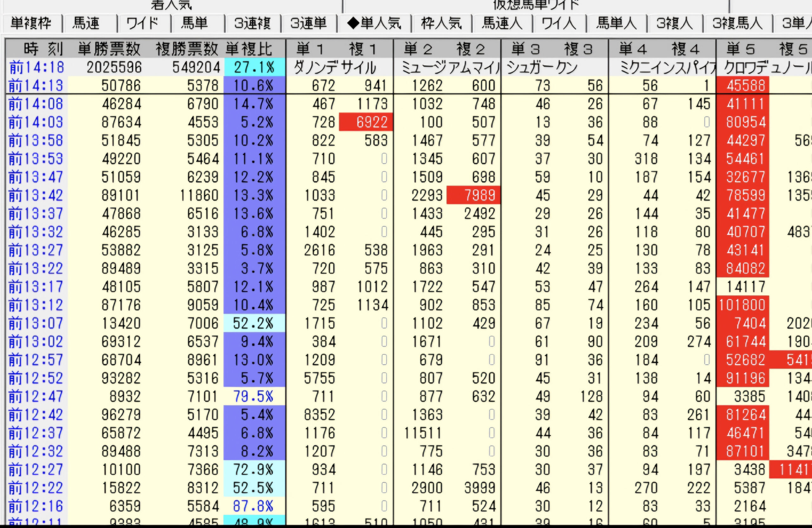Image resolution: width=812 pixels, height=528 pixels.
Task: Click win votes value 93282
Action: [121, 378]
